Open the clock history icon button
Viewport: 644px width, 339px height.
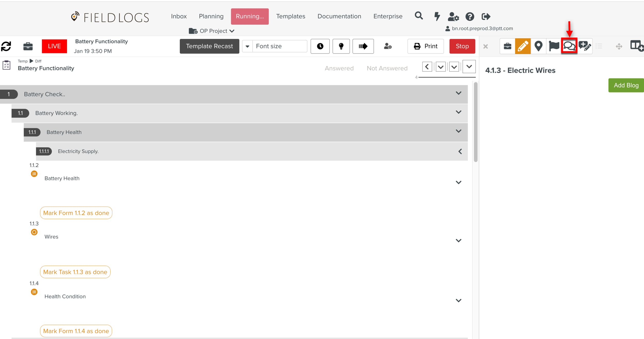point(320,46)
